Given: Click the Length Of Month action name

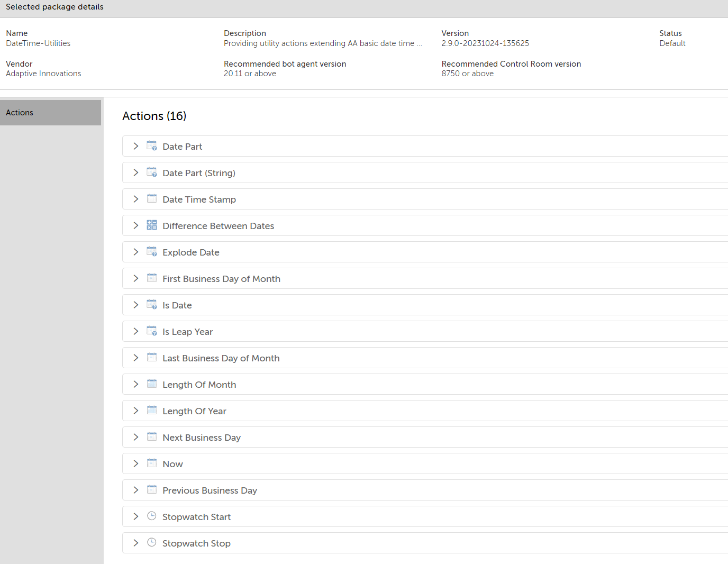Looking at the screenshot, I should point(199,385).
